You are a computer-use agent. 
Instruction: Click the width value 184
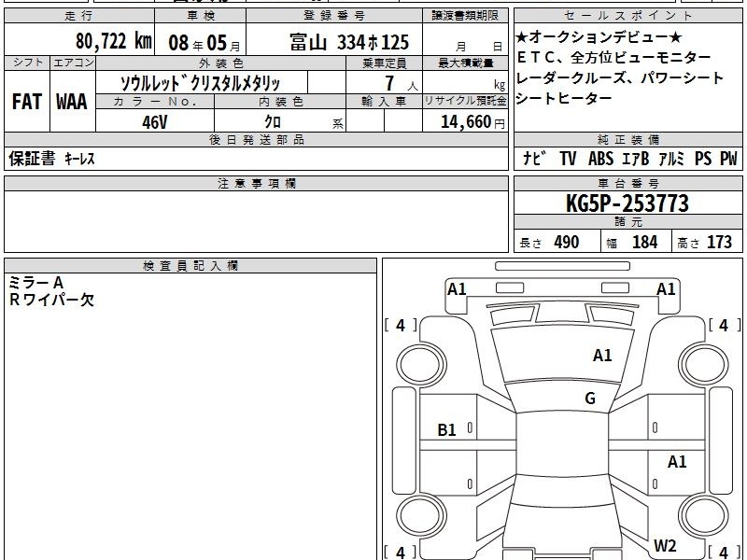[644, 242]
